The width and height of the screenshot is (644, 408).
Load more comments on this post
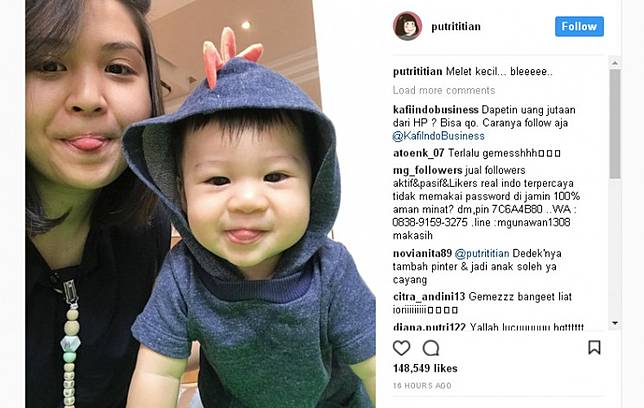click(x=444, y=90)
